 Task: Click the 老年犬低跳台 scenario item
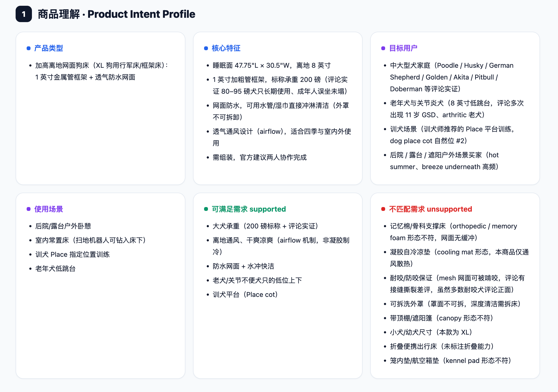pyautogui.click(x=55, y=269)
